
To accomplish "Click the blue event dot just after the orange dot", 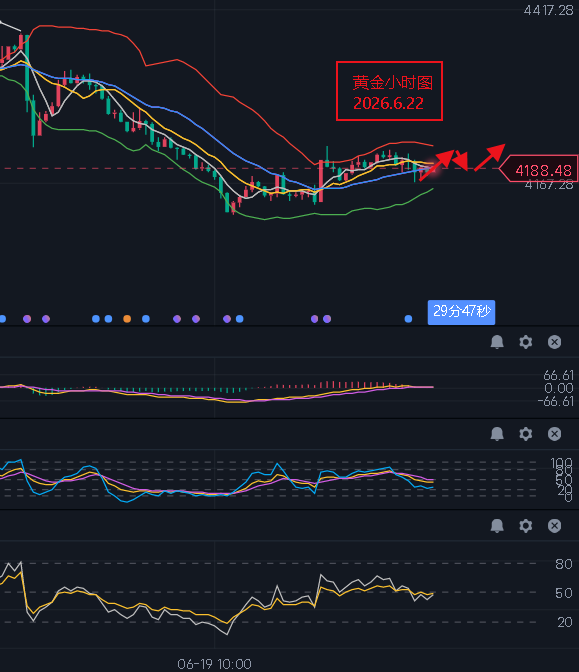I will pos(146,319).
